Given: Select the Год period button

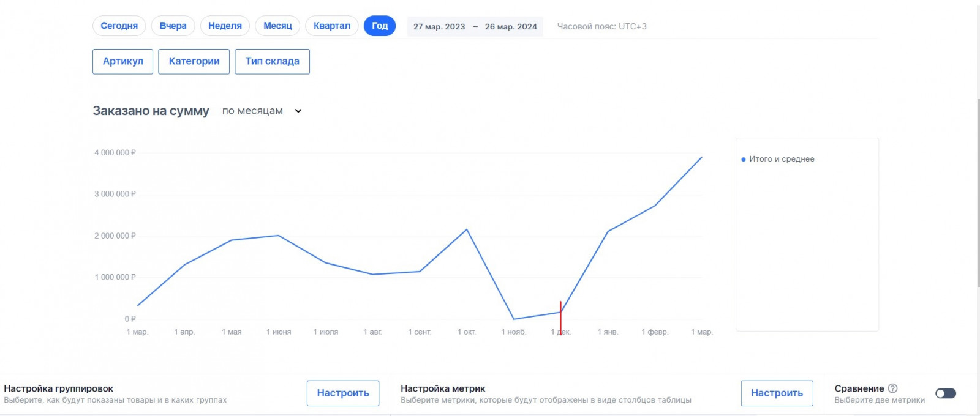Looking at the screenshot, I should pyautogui.click(x=380, y=26).
